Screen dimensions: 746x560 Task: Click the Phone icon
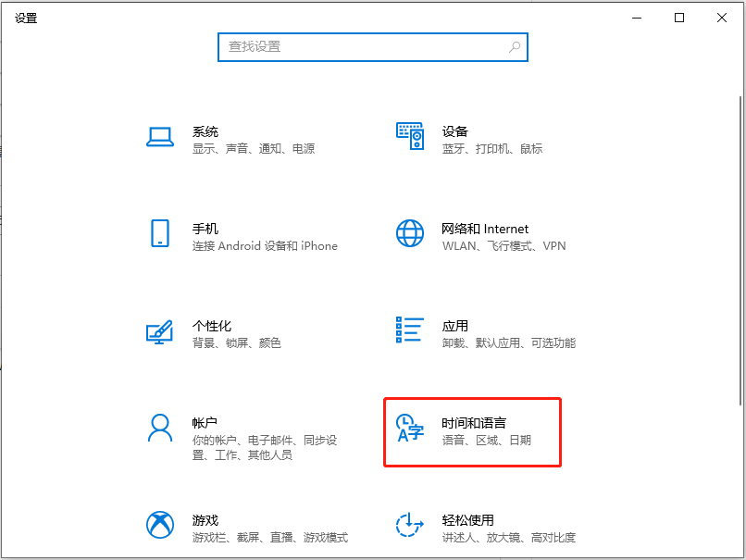160,233
